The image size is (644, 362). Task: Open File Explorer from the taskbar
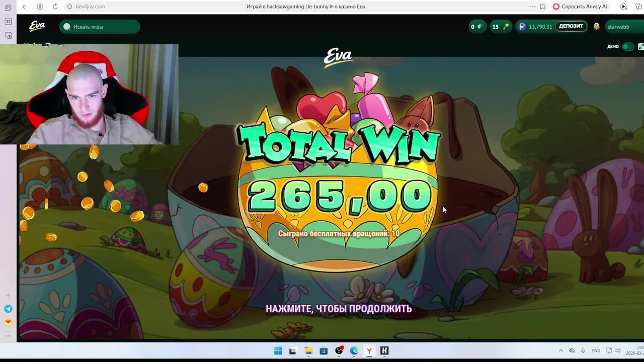pyautogui.click(x=308, y=350)
